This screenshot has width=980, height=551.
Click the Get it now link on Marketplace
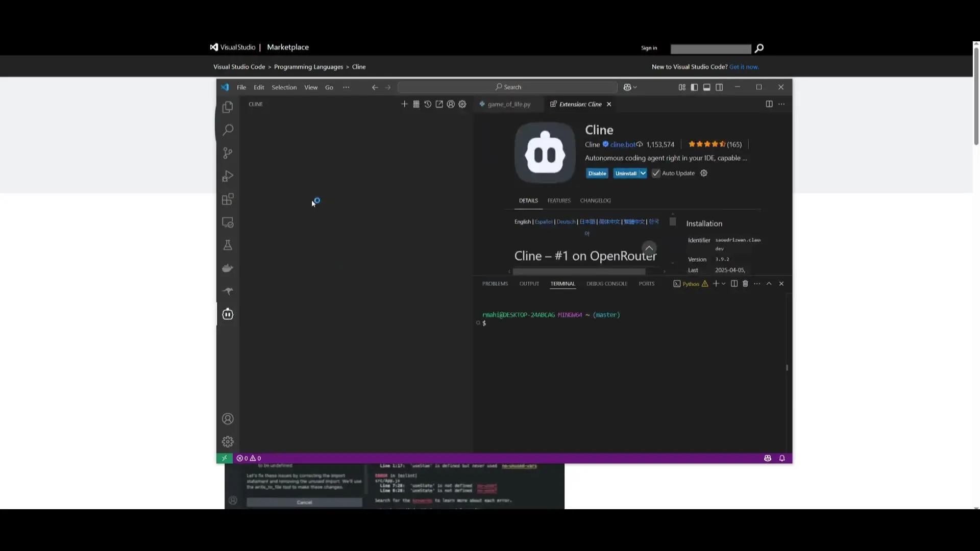pos(744,67)
